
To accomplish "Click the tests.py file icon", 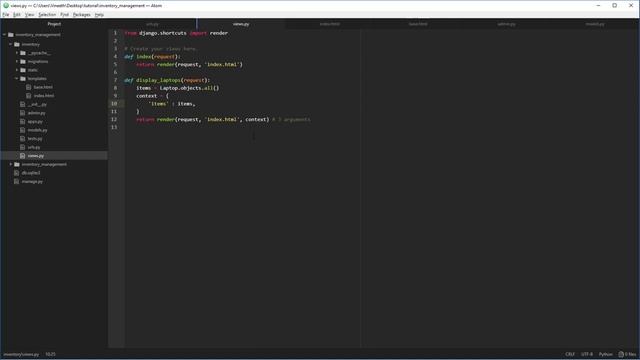I will pos(22,138).
